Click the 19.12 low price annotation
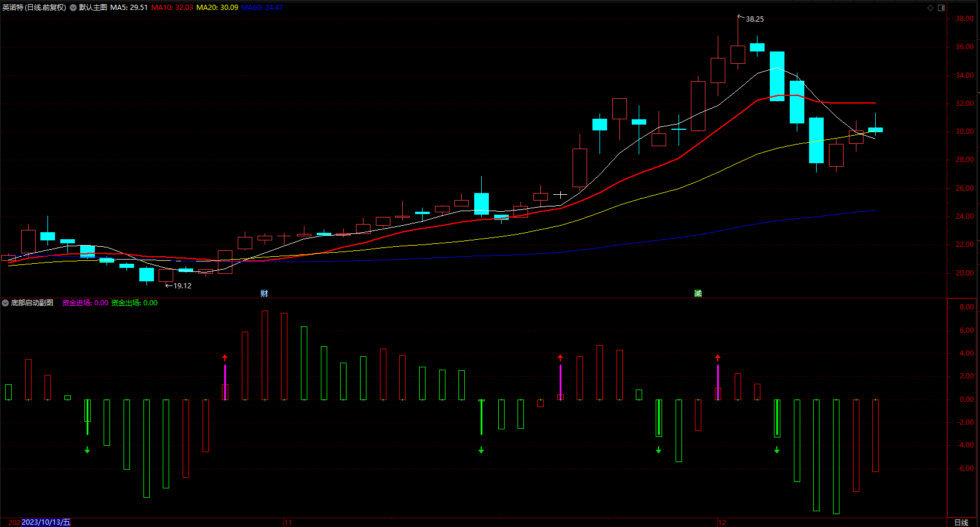The width and height of the screenshot is (980, 527). (x=183, y=286)
